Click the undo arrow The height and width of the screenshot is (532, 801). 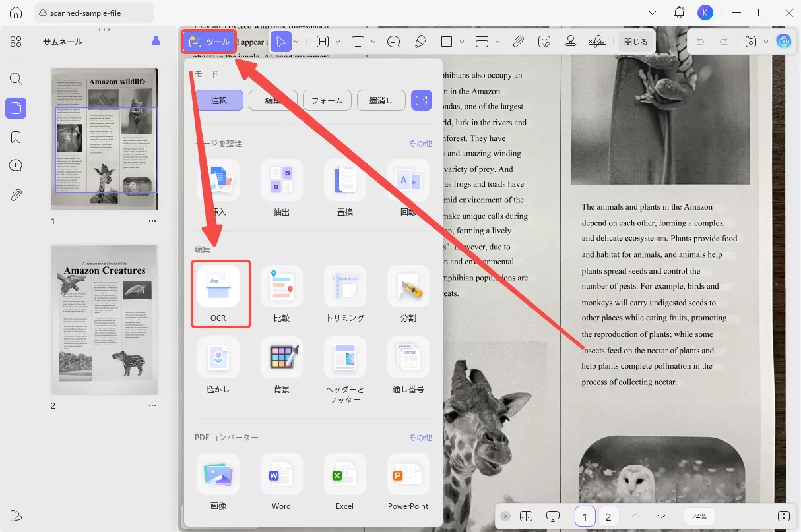pos(700,42)
